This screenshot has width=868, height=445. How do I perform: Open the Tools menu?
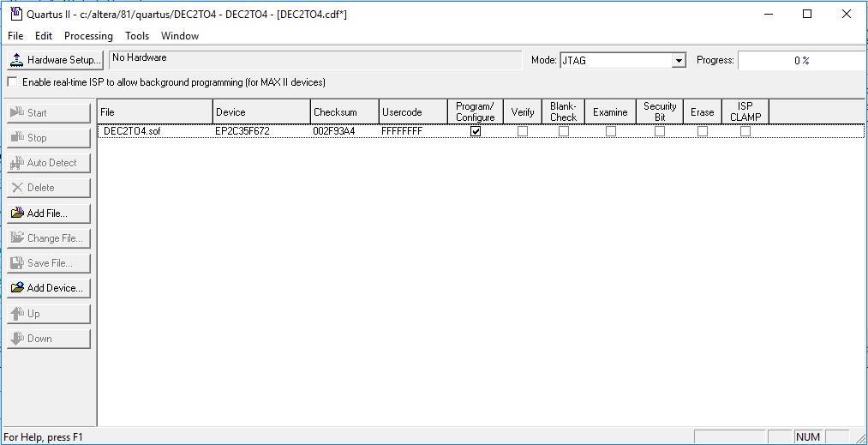[137, 35]
